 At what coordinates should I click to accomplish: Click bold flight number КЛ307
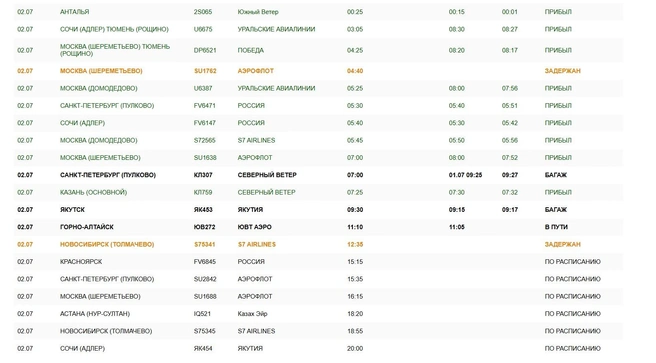tap(203, 175)
